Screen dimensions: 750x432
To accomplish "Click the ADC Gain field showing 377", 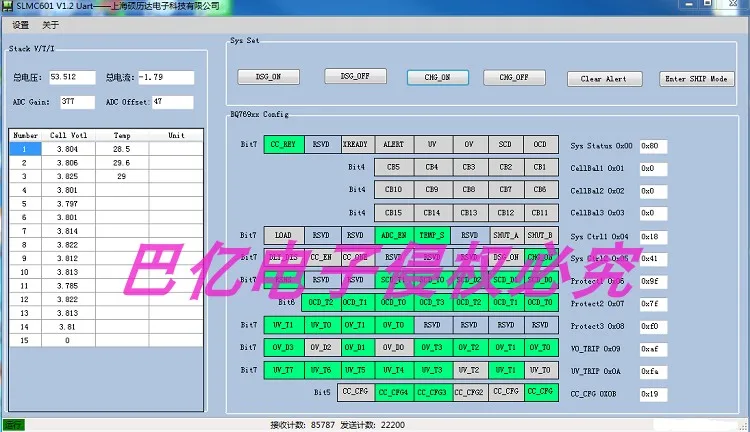I will point(77,102).
